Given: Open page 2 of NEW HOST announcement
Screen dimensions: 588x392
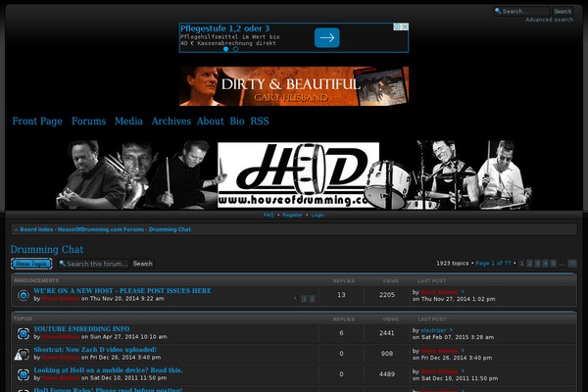Looking at the screenshot, I should click(312, 299).
